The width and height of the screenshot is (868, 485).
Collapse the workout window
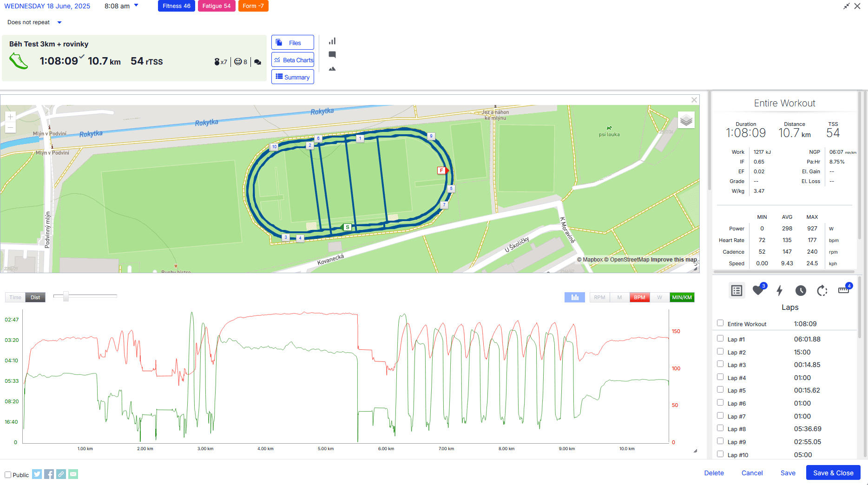(847, 6)
